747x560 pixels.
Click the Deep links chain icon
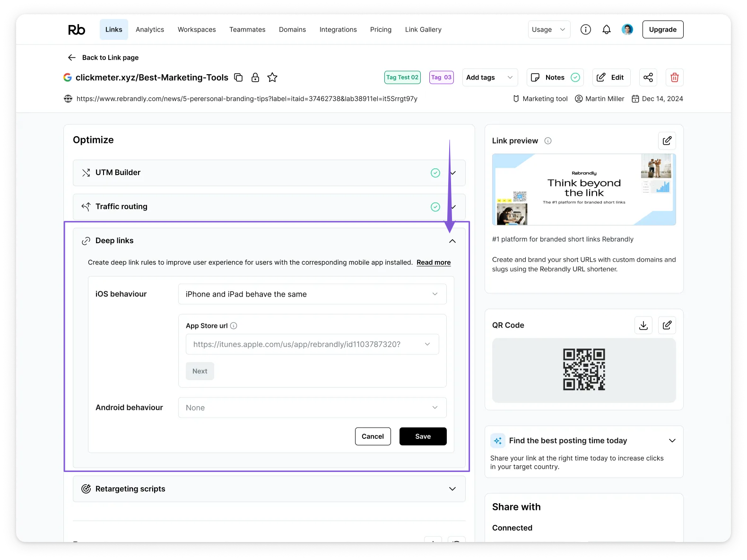86,241
